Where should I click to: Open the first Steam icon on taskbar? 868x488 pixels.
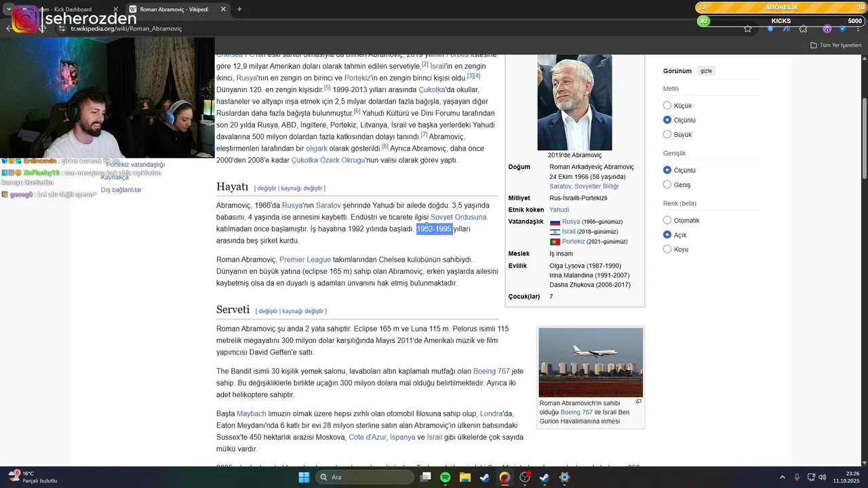tap(484, 477)
